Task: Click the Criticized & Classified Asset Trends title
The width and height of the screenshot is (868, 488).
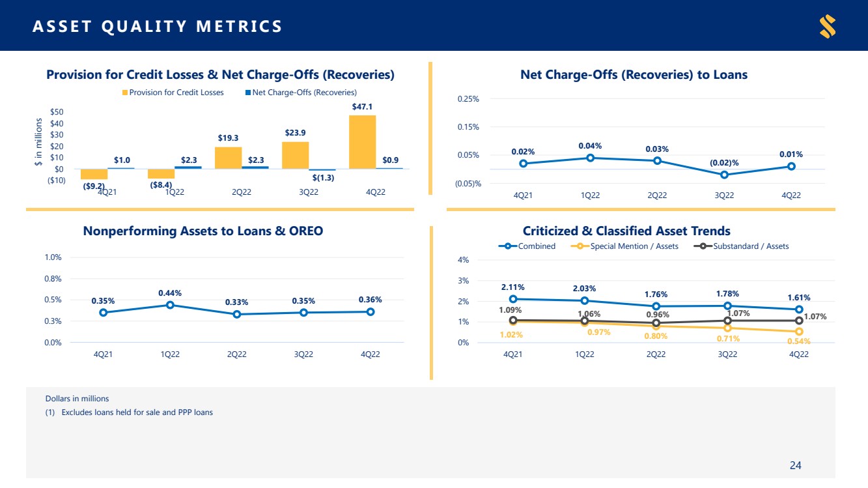Action: [x=626, y=231]
